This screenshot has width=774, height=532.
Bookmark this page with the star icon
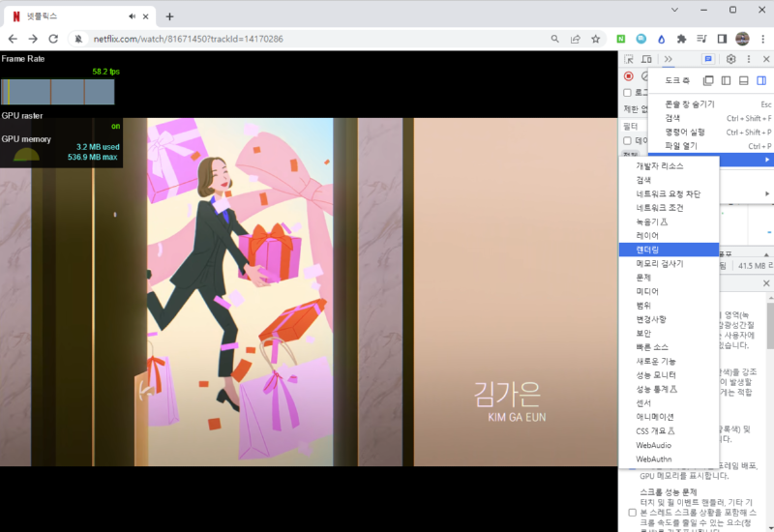pyautogui.click(x=596, y=39)
